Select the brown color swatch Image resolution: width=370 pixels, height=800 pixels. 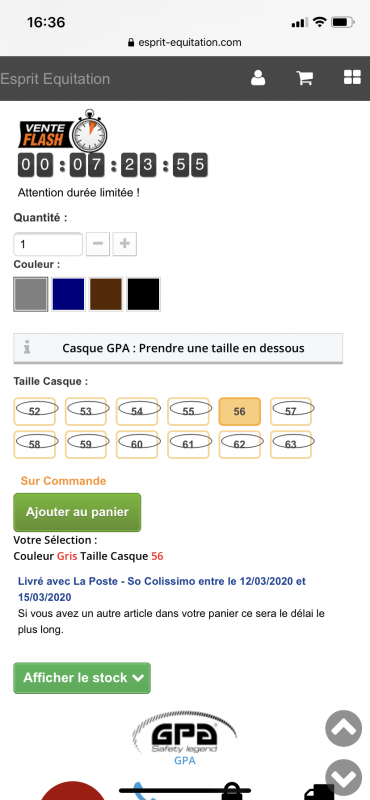[106, 294]
